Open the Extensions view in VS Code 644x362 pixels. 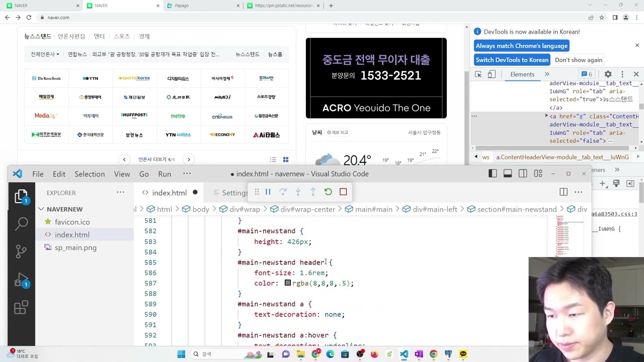tap(21, 307)
